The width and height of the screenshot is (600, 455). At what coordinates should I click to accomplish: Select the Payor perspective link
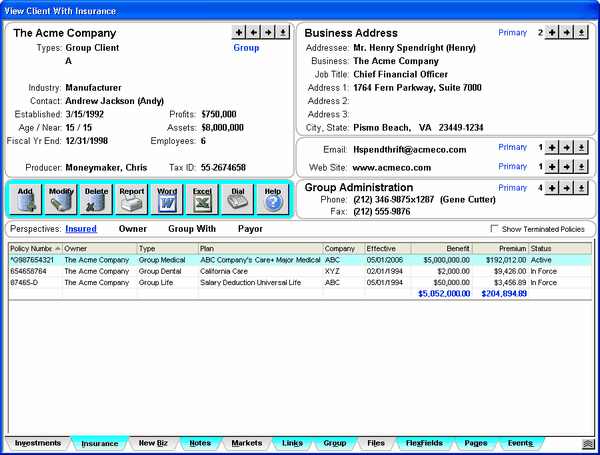tap(250, 228)
